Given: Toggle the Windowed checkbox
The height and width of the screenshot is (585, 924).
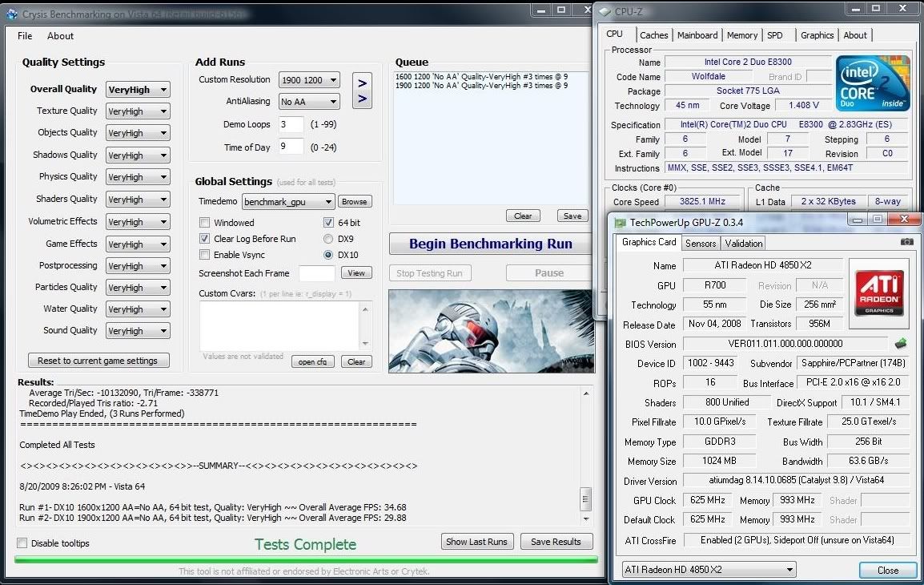Looking at the screenshot, I should tap(204, 222).
